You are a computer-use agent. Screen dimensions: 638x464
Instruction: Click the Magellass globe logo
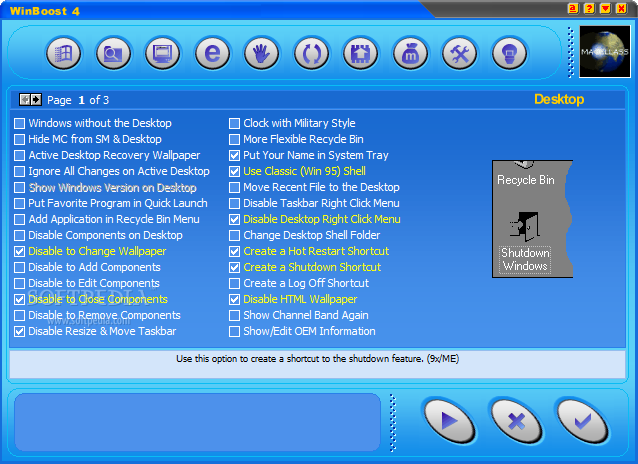tap(605, 52)
